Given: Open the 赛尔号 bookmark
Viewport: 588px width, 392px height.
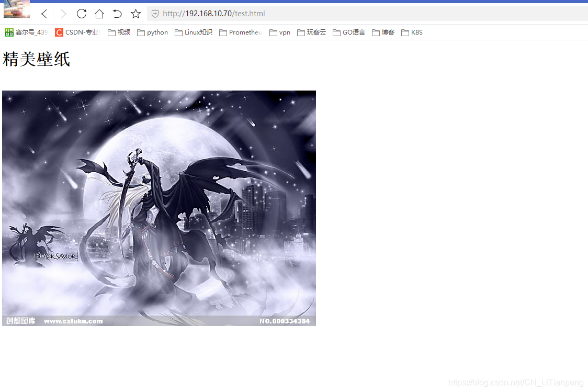Looking at the screenshot, I should click(27, 32).
